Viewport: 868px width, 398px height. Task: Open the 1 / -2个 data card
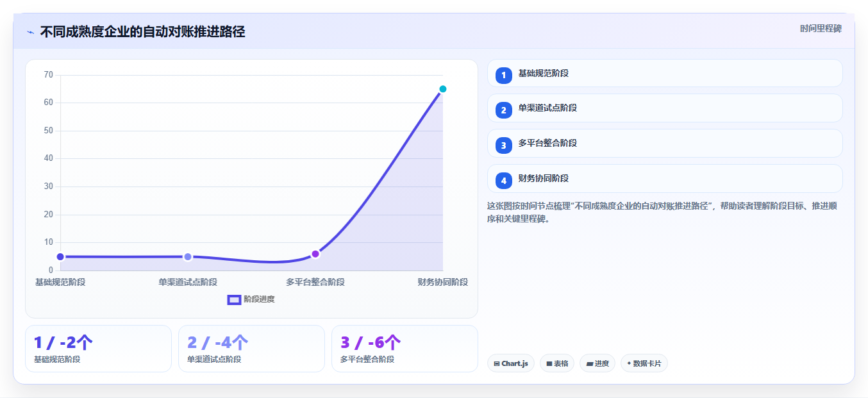[x=98, y=349]
